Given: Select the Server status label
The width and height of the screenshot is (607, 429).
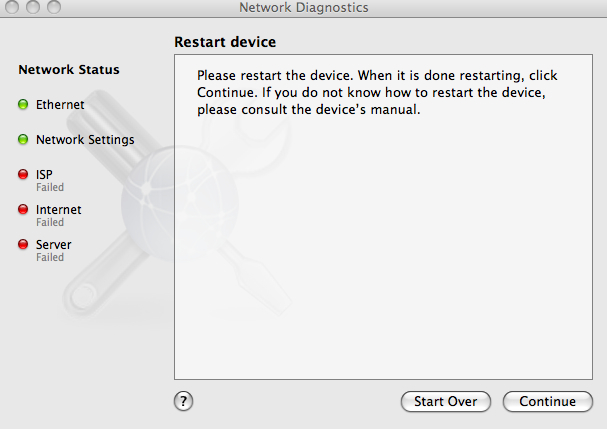Looking at the screenshot, I should 53,245.
